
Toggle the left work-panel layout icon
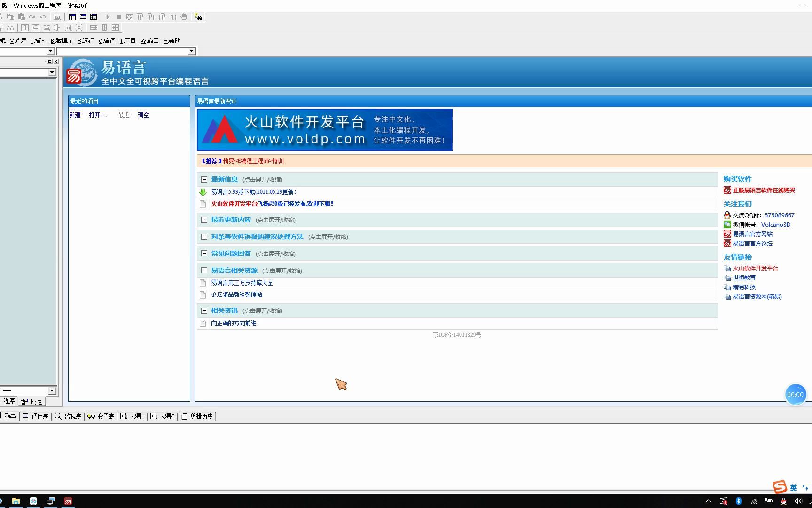click(72, 17)
